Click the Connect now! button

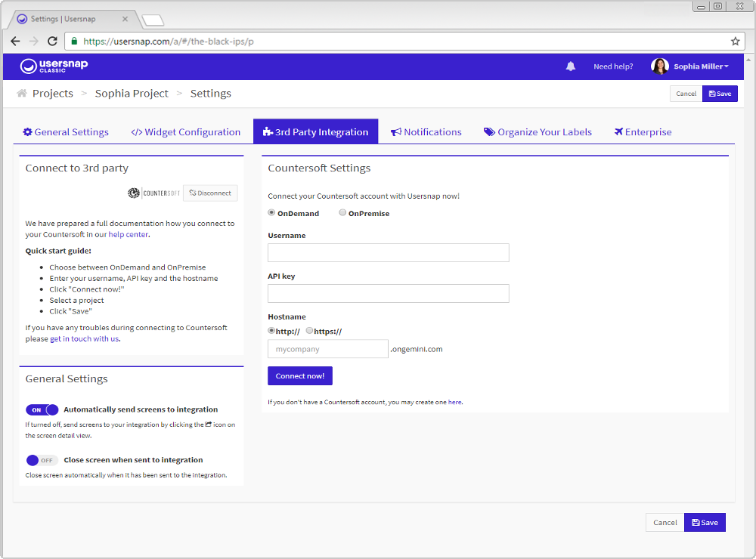pos(300,376)
